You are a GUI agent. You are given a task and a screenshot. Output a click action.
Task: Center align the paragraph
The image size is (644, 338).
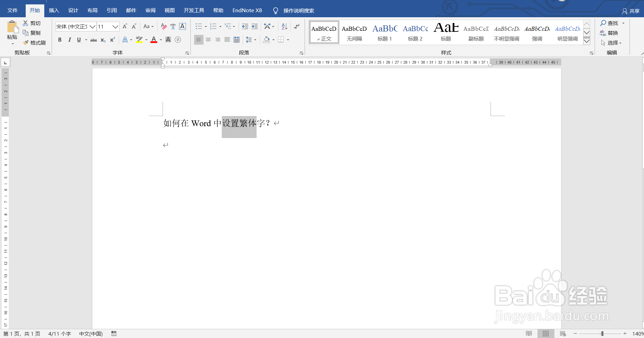pos(208,40)
